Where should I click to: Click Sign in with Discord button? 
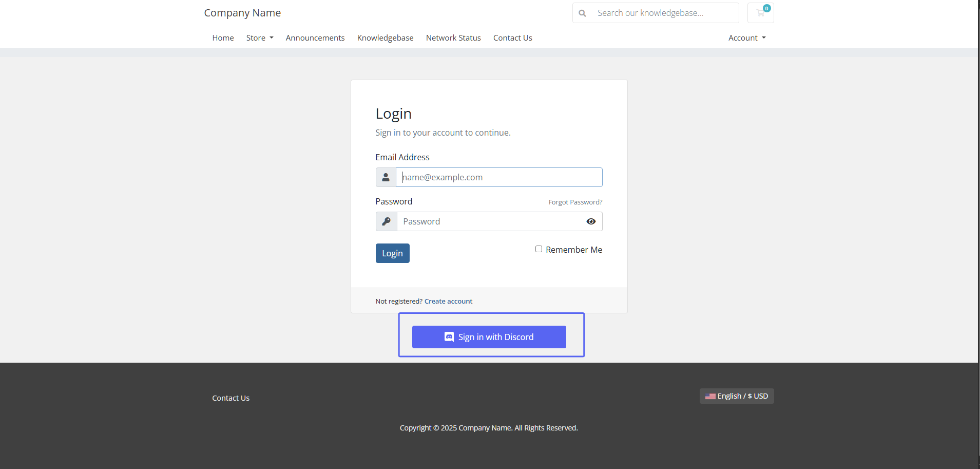click(x=489, y=337)
